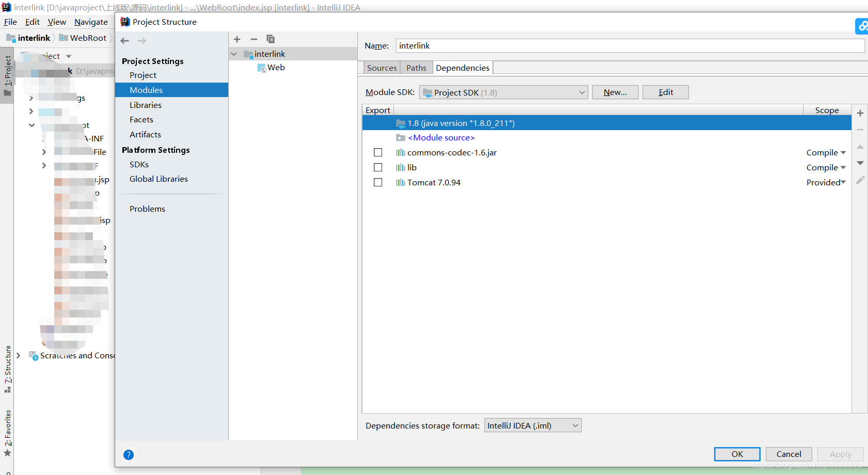Click the commons-codec library icon

[401, 152]
